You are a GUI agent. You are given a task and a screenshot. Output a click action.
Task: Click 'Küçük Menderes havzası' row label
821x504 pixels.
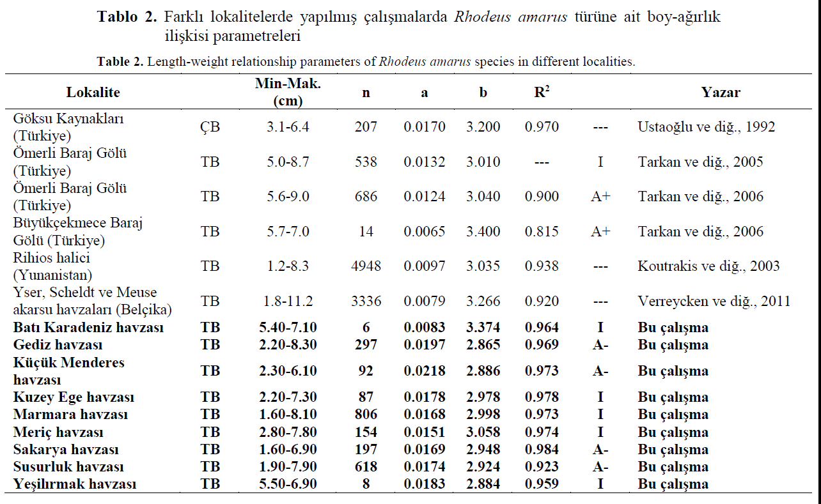click(70, 371)
